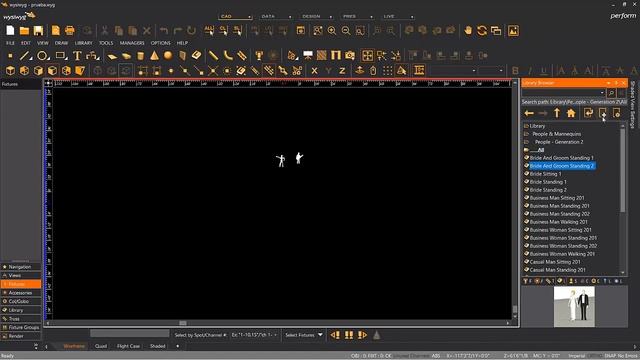Open the DRAW menu
This screenshot has height=360, width=640.
[x=61, y=43]
